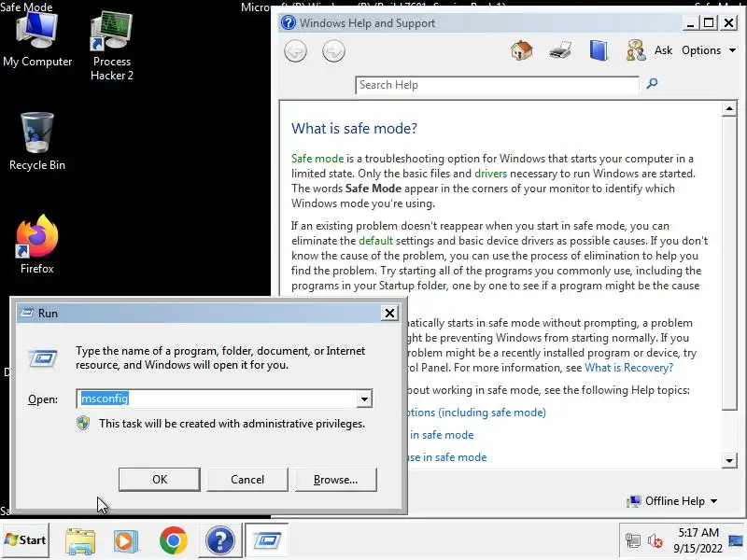Open the Options dropdown in Help
Screen dimensions: 747x560
[x=708, y=50]
